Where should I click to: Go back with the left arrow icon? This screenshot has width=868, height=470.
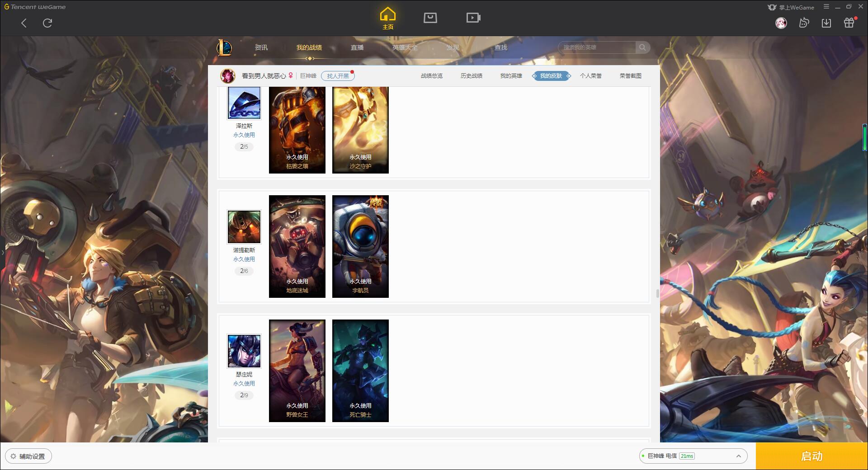click(24, 23)
